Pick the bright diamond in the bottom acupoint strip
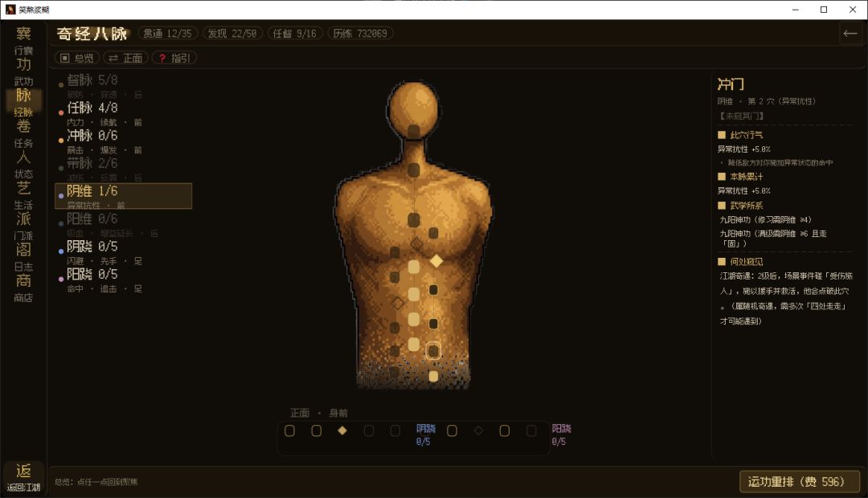868x498 pixels. tap(342, 430)
